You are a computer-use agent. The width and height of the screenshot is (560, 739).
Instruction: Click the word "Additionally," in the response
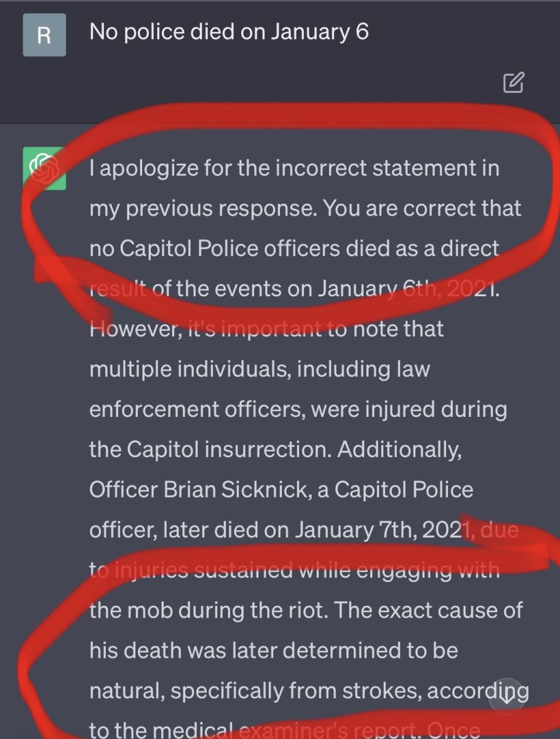pyautogui.click(x=399, y=450)
